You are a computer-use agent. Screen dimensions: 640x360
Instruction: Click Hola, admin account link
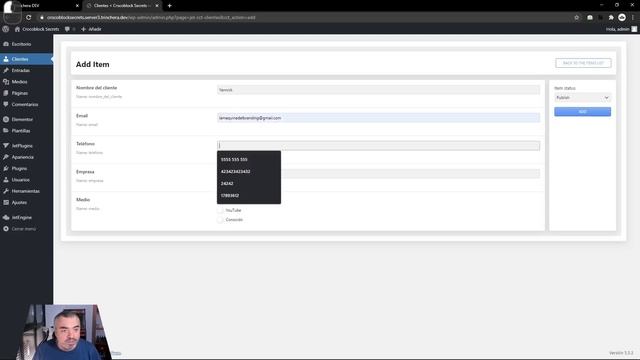click(x=621, y=29)
